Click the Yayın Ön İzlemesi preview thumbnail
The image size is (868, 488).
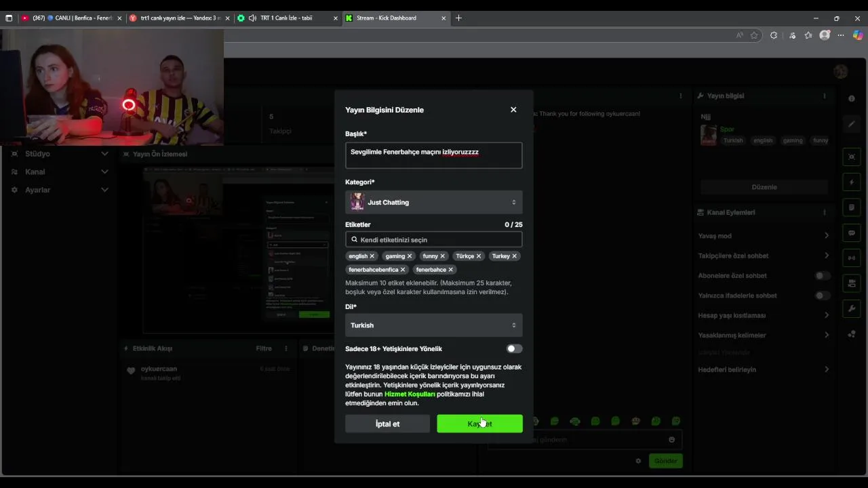pyautogui.click(x=238, y=249)
